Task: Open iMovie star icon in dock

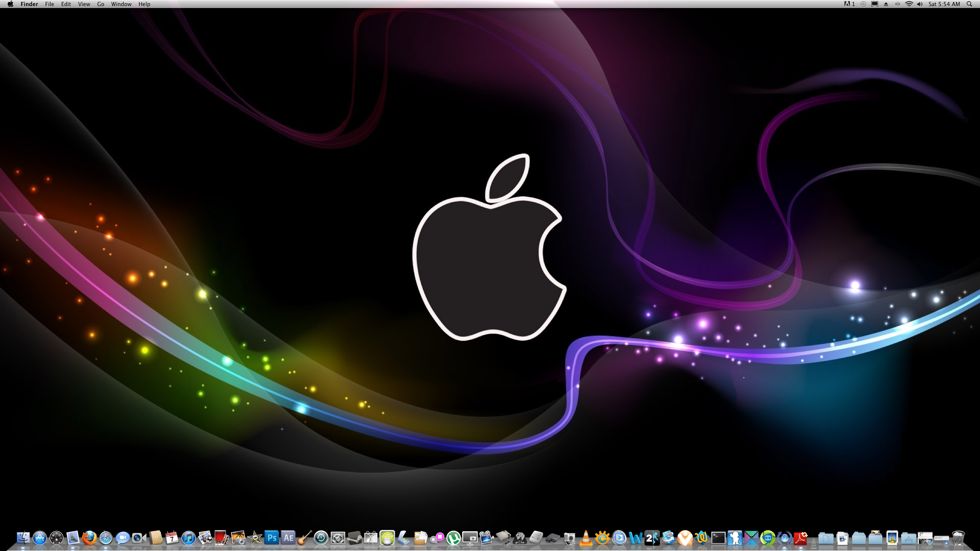Action: pos(255,538)
